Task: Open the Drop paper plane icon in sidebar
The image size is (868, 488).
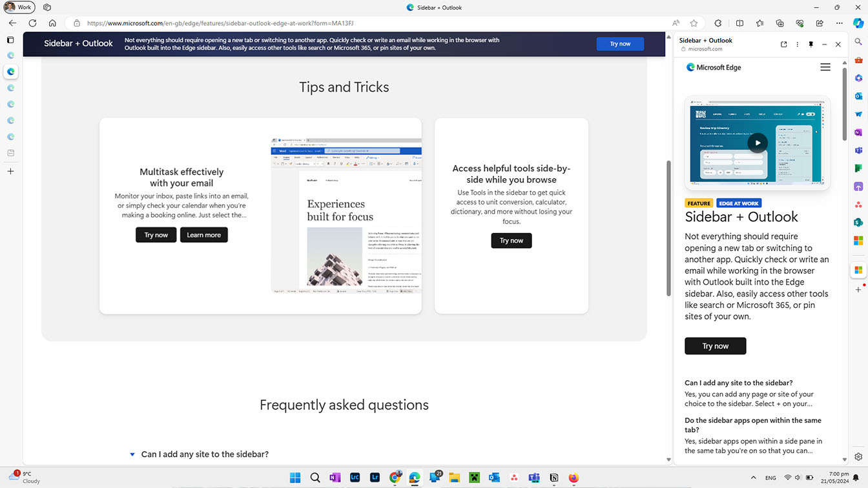Action: tap(858, 114)
